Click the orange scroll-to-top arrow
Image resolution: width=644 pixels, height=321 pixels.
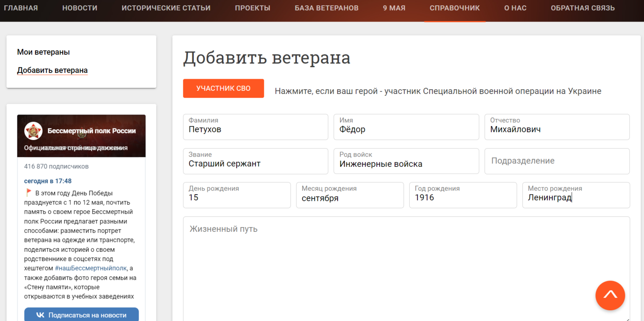tap(610, 295)
